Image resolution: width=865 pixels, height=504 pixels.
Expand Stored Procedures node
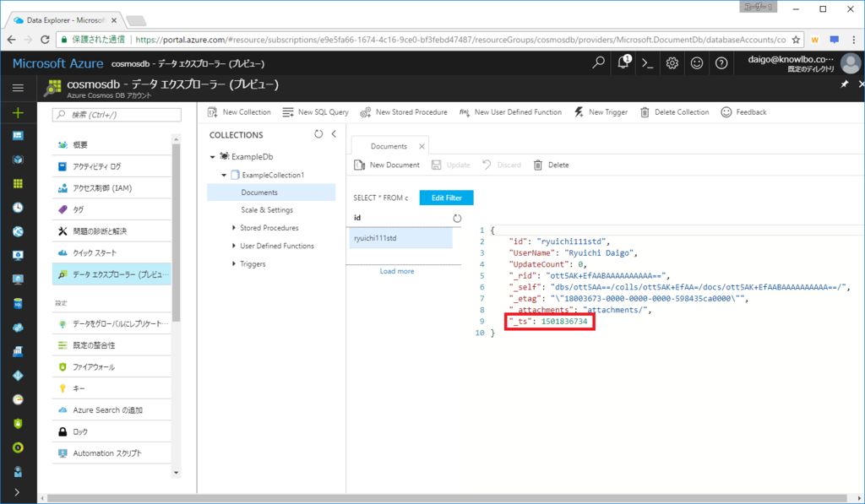point(234,227)
